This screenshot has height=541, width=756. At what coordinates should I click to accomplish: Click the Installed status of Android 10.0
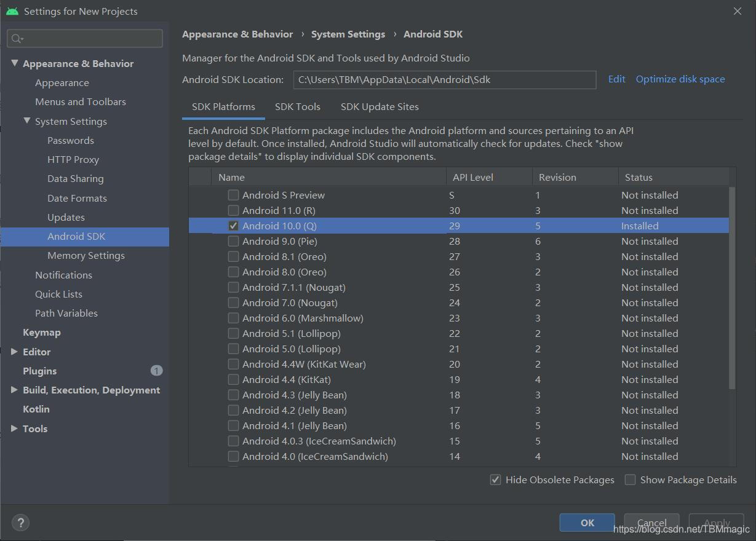point(640,226)
